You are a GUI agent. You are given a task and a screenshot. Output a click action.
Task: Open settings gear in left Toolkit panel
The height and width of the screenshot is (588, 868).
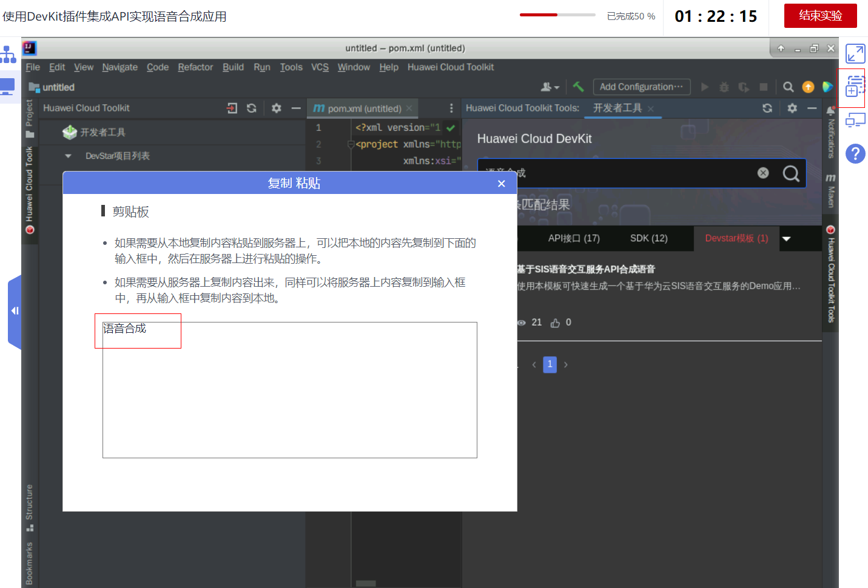277,108
